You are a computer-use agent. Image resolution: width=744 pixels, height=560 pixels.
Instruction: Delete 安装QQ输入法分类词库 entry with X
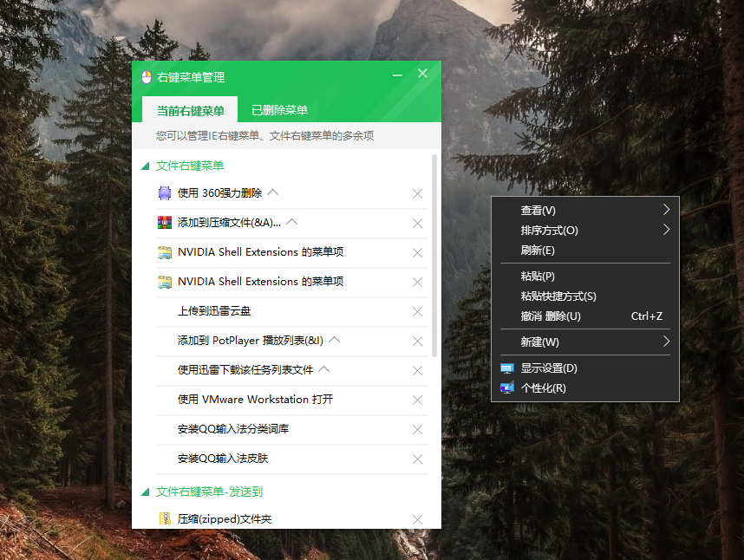tap(418, 429)
